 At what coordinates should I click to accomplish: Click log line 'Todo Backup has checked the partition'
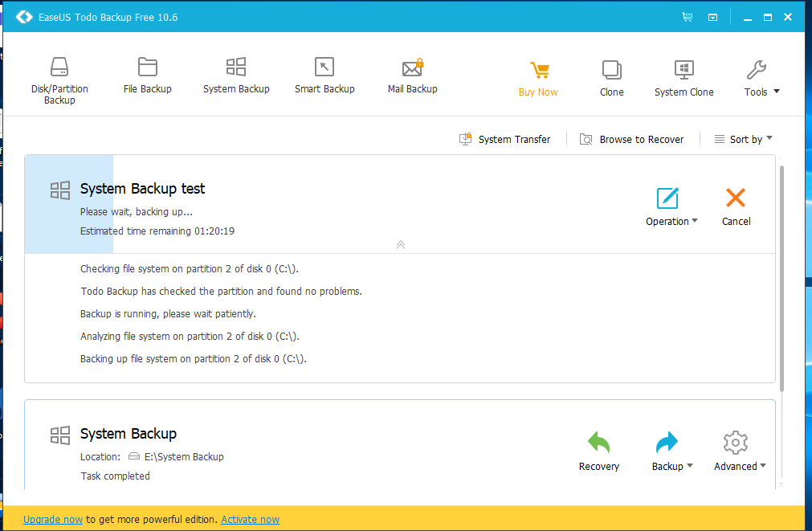[221, 291]
